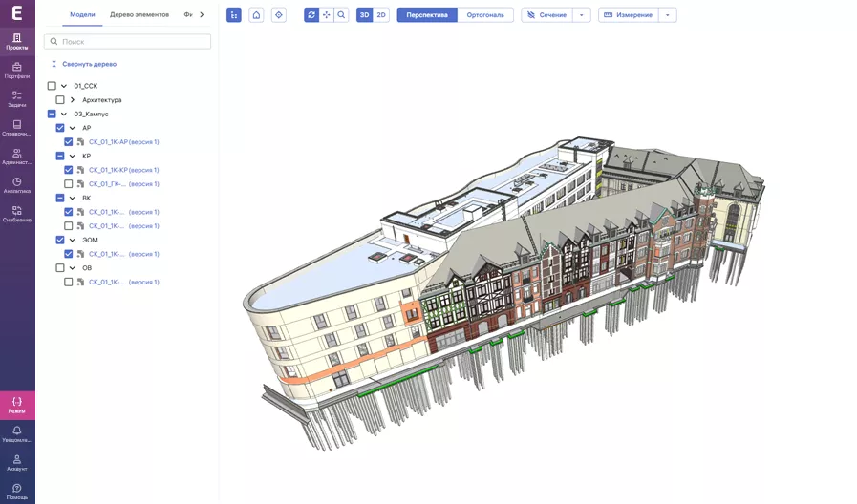857x504 pixels.
Task: Click the Свернуть дерево link
Action: [89, 64]
